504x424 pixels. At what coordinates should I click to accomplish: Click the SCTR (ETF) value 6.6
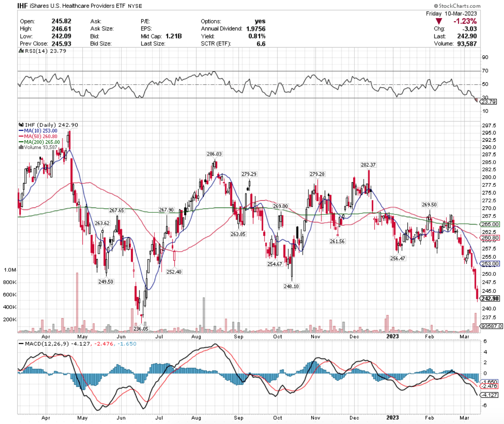[x=261, y=44]
